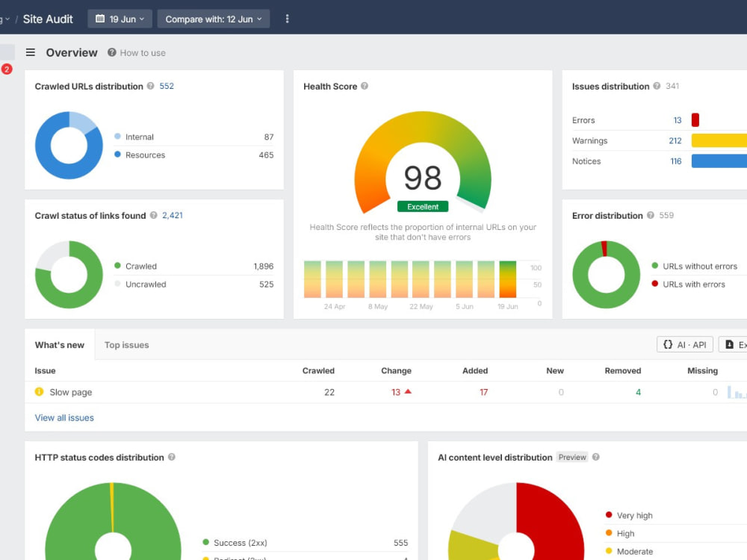Click the Change column header
The height and width of the screenshot is (560, 747).
click(x=396, y=370)
